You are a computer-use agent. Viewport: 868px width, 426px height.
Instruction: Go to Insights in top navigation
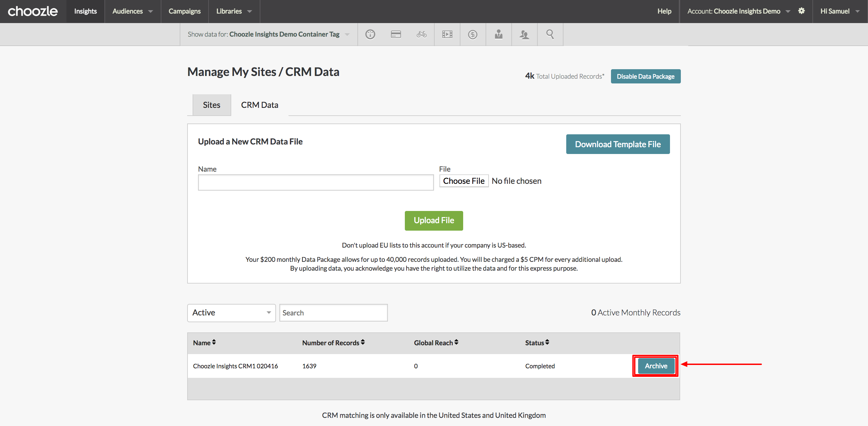tap(85, 11)
